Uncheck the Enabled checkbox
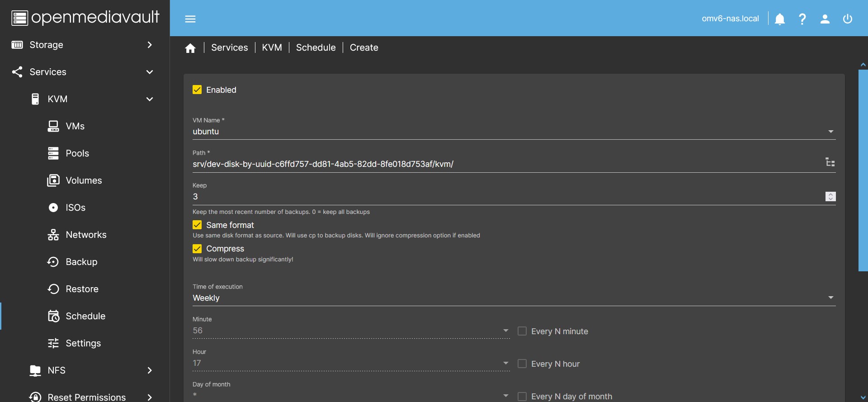 [x=197, y=90]
